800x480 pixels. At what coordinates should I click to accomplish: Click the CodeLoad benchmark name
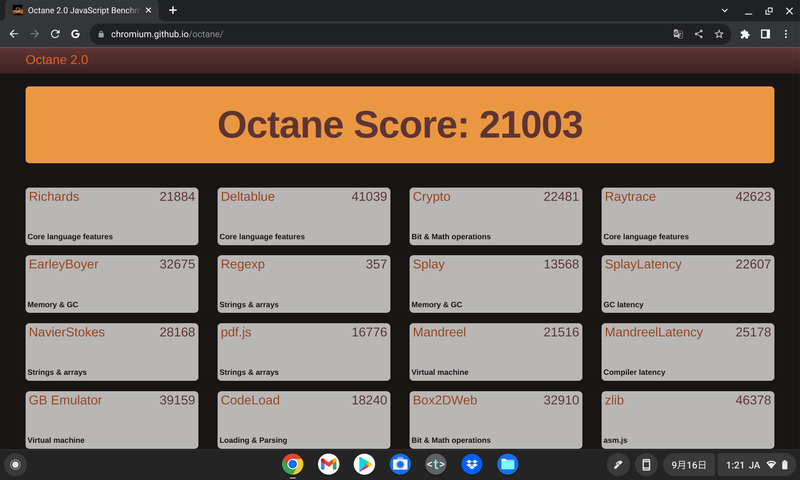pos(250,400)
